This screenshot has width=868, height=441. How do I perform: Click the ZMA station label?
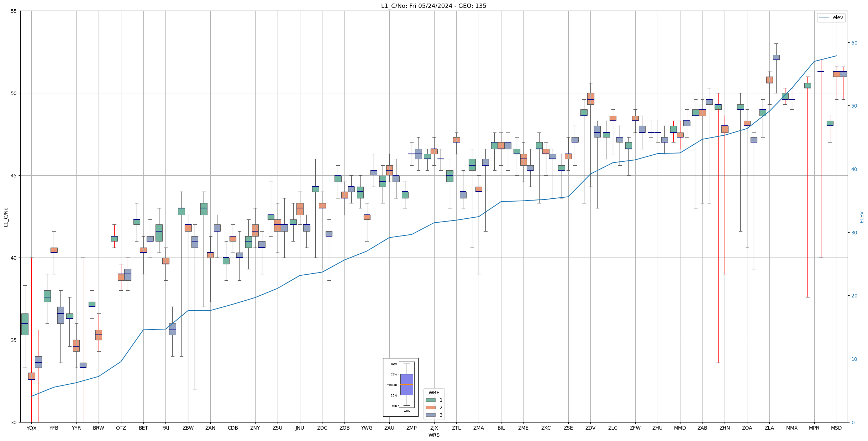pos(479,428)
